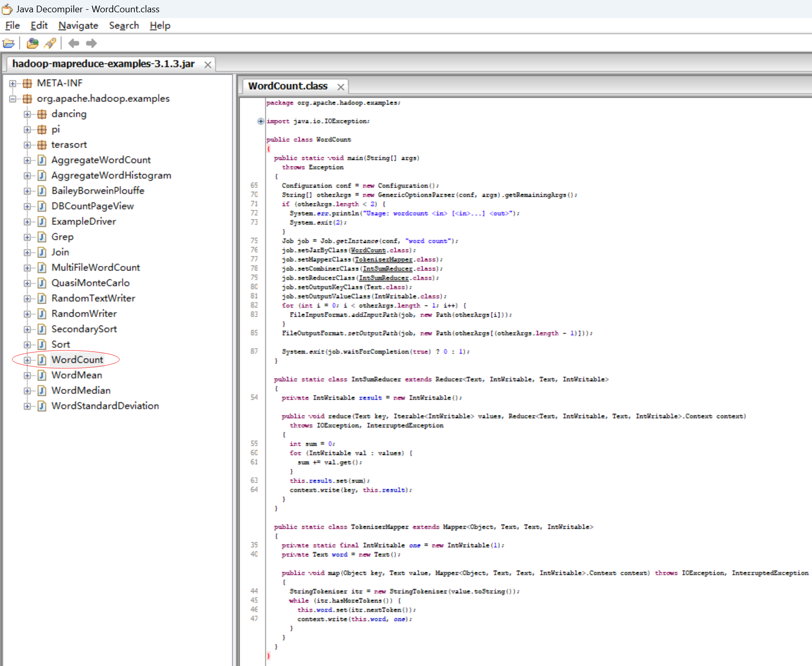
Task: Click the Search rocket toolbar icon
Action: coord(50,44)
